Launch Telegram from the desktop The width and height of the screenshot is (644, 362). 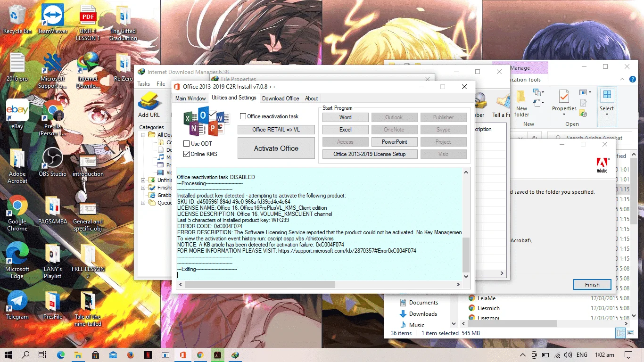coord(17,304)
